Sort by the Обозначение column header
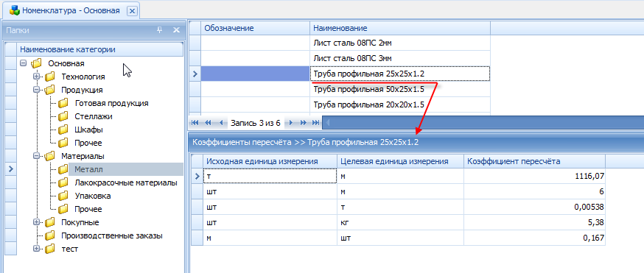 (x=256, y=28)
